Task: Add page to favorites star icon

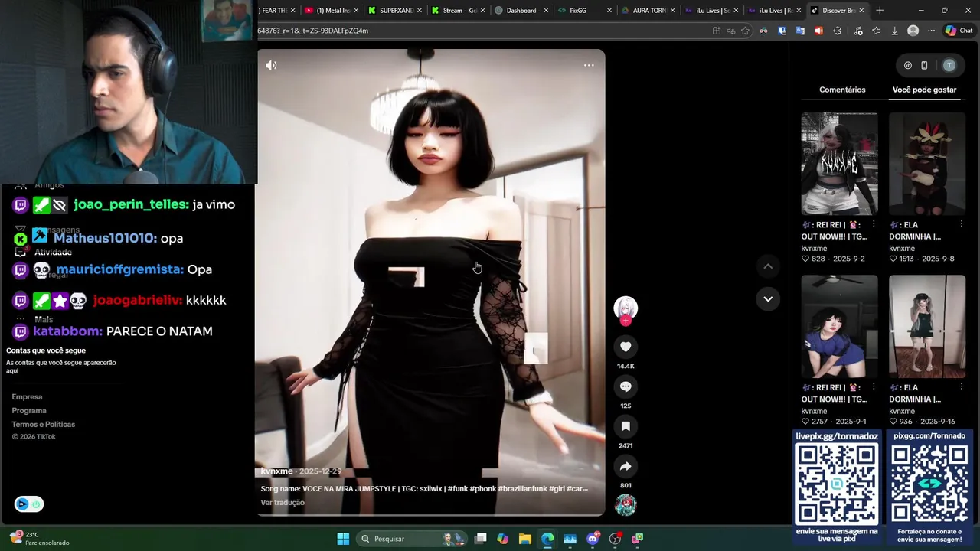Action: (745, 31)
